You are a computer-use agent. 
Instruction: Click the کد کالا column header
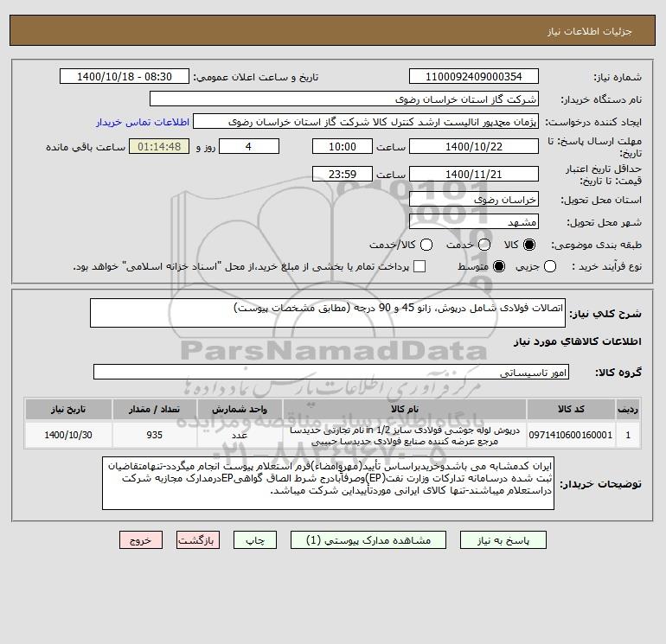tap(571, 409)
